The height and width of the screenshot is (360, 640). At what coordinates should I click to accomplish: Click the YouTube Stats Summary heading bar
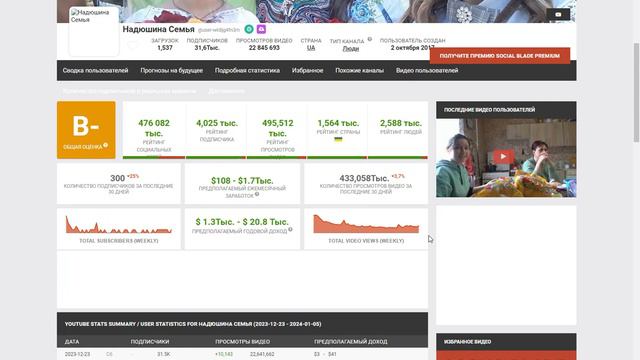pos(242,324)
